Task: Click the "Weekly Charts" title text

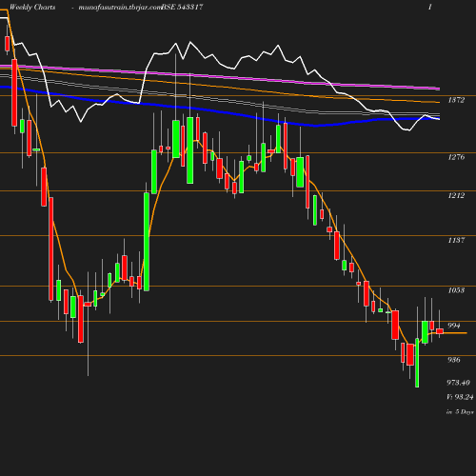Action: point(32,8)
